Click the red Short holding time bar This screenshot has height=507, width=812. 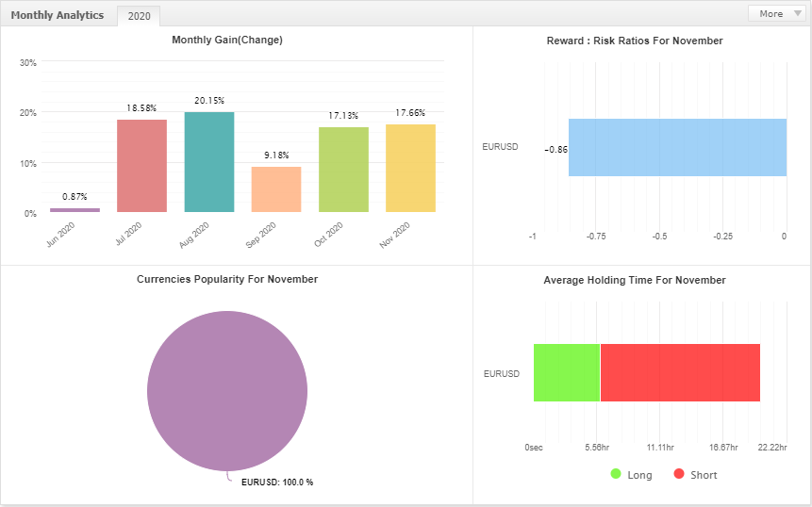(x=680, y=372)
